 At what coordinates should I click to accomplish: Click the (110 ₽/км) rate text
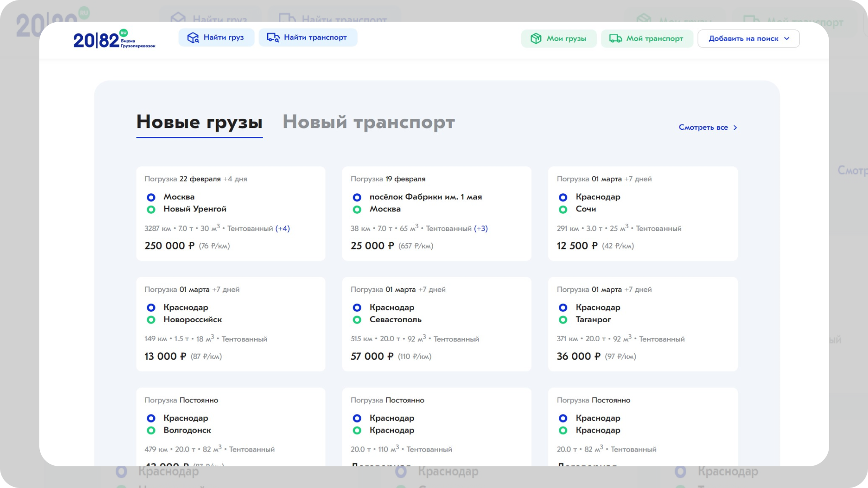(415, 357)
